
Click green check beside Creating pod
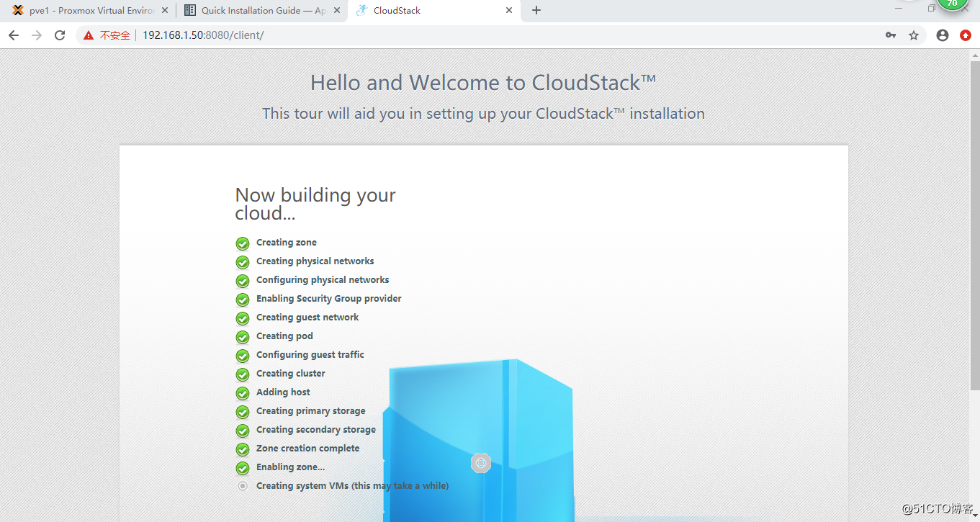[243, 337]
